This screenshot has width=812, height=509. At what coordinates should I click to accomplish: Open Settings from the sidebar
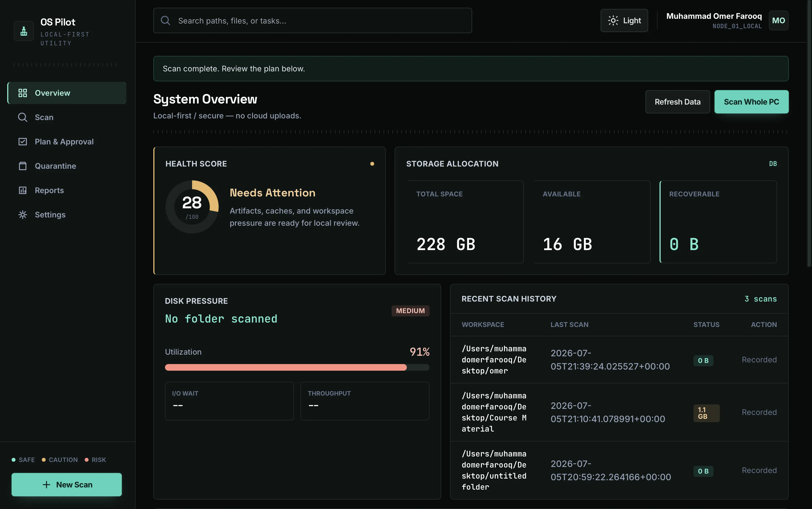(x=67, y=215)
